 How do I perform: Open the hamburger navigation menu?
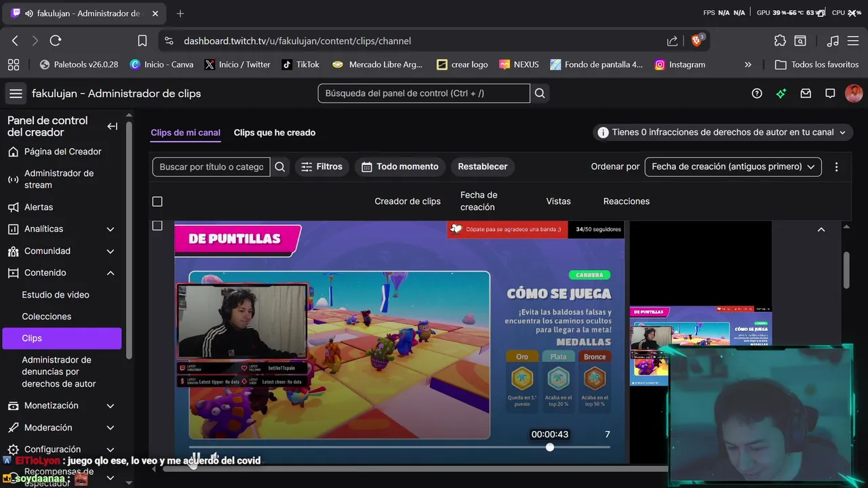pyautogui.click(x=16, y=94)
